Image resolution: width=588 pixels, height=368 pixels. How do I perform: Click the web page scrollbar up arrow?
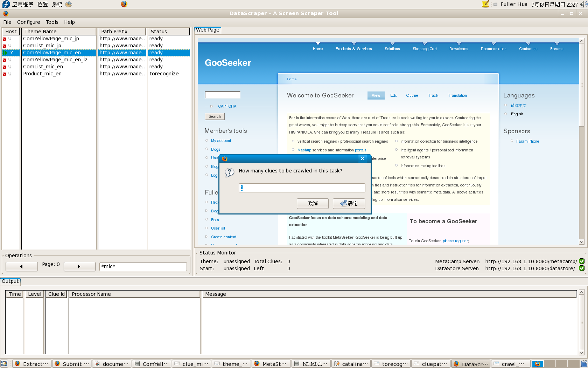point(582,41)
